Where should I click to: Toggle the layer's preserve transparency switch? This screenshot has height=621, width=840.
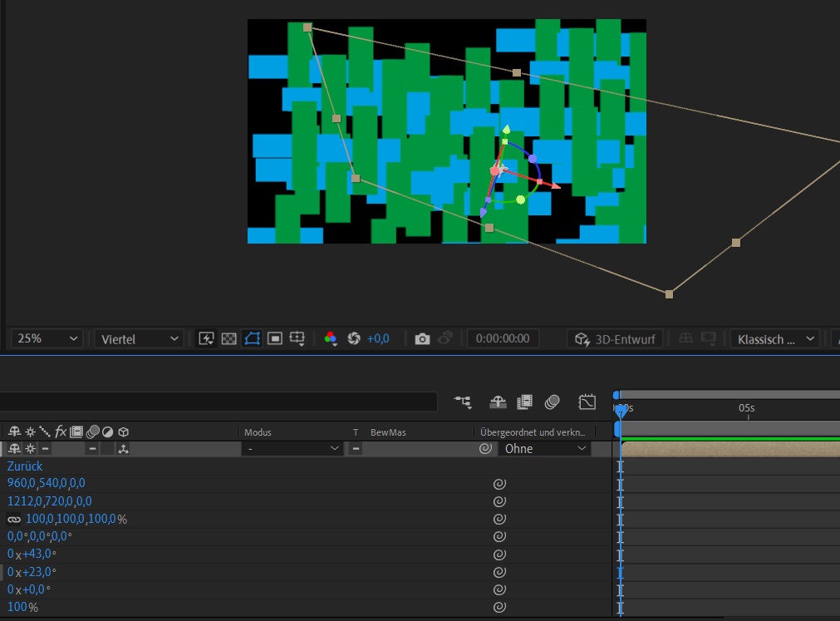tap(355, 448)
